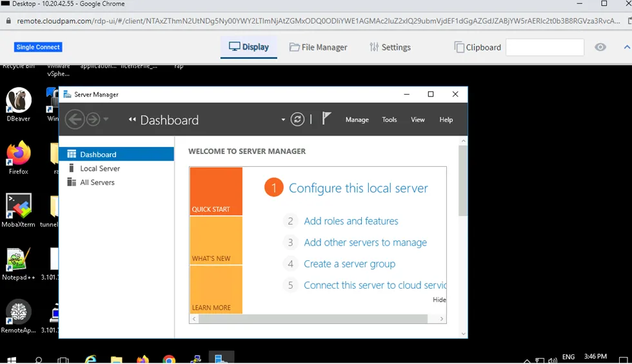
Task: Toggle the eye visibility icon beside Clipboard
Action: coord(600,47)
